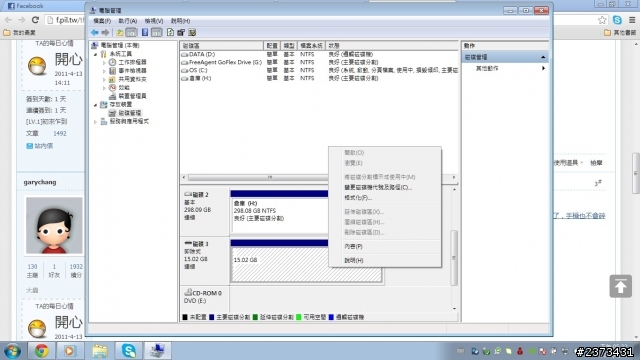This screenshot has height=360, width=640.
Task: Click the Refresh page toolbar icon
Action: [x=170, y=32]
